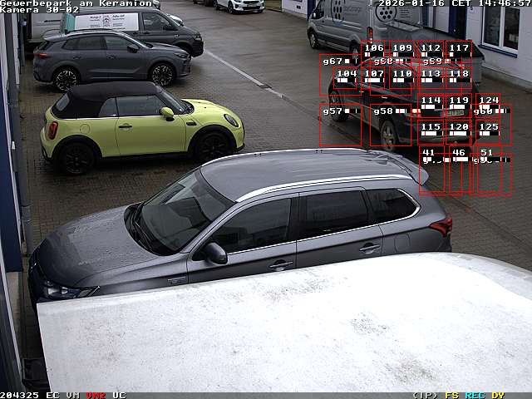The image size is (532, 399).
Task: Select detection zone 41
Action: (x=431, y=170)
